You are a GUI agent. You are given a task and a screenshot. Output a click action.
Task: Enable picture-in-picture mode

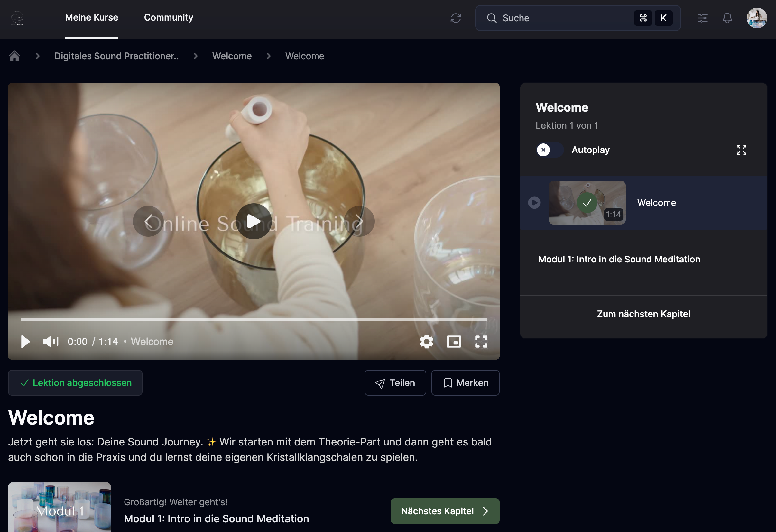[454, 342]
